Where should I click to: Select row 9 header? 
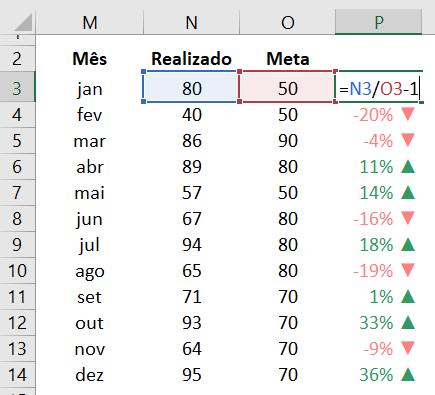17,245
